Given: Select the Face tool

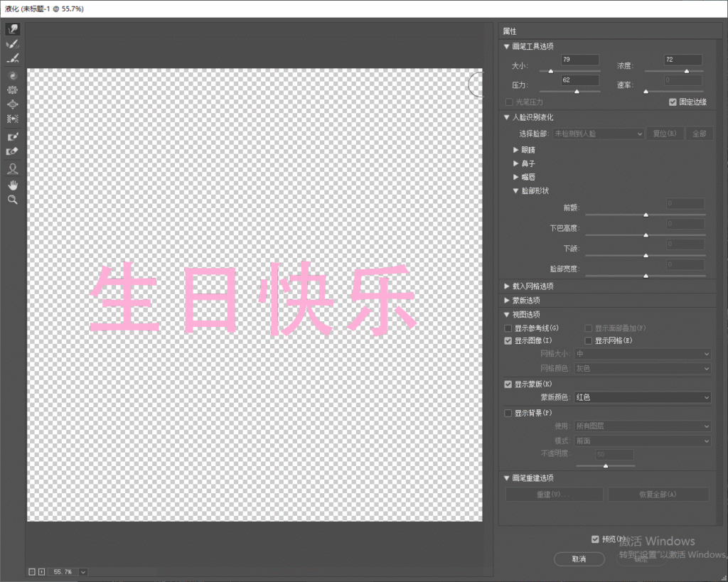Looking at the screenshot, I should 13,168.
